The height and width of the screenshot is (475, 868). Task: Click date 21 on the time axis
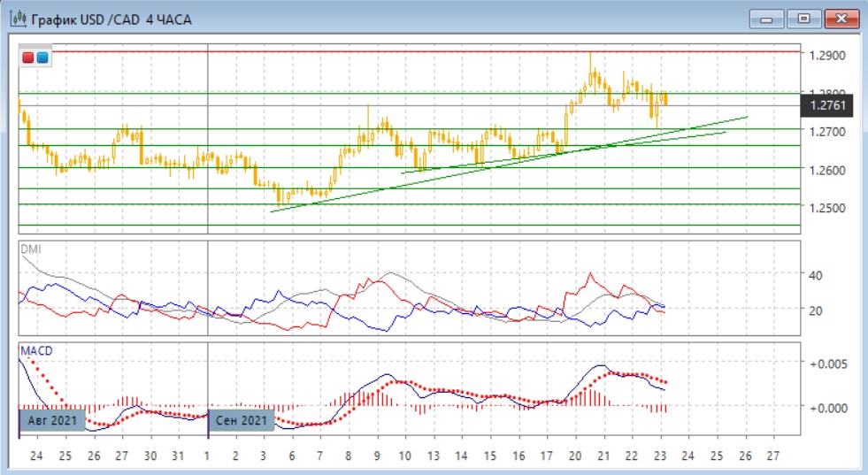click(603, 456)
